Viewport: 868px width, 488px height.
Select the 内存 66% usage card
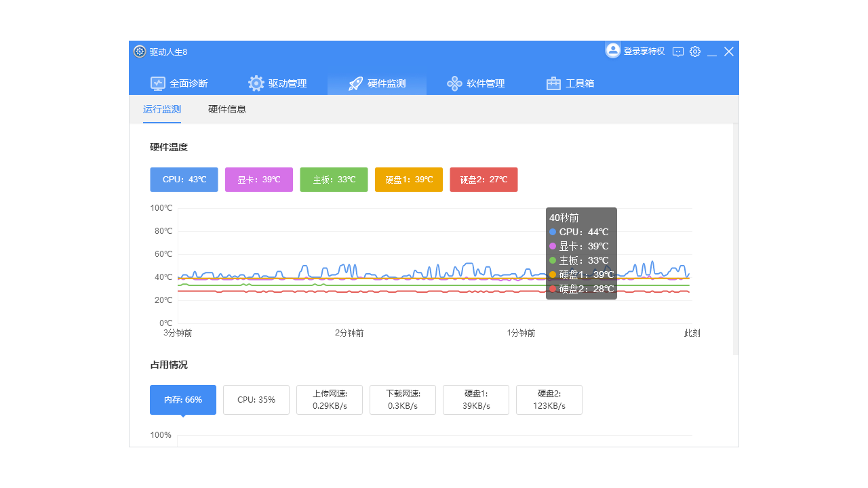[182, 400]
